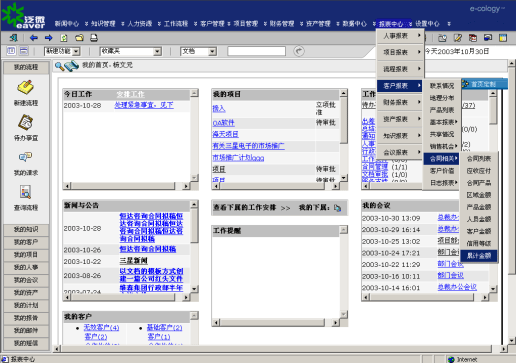
Task: Click the magnifier icon beside 我的首页
Action: [59, 66]
